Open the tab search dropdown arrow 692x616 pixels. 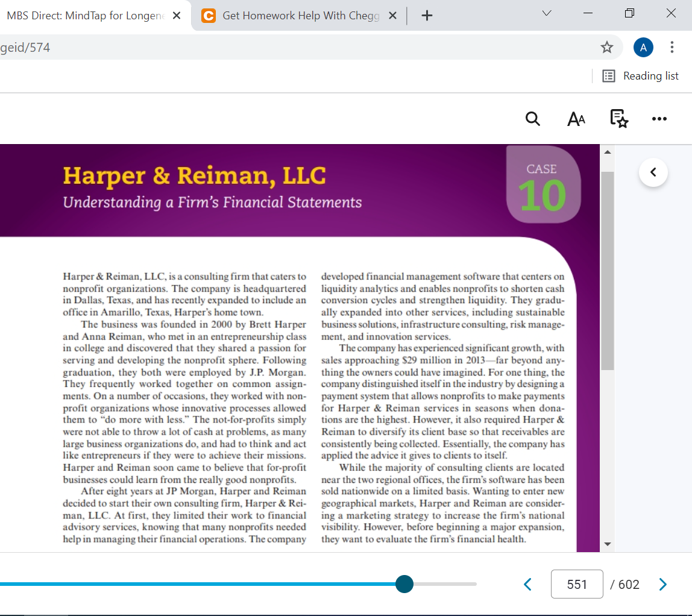click(546, 13)
